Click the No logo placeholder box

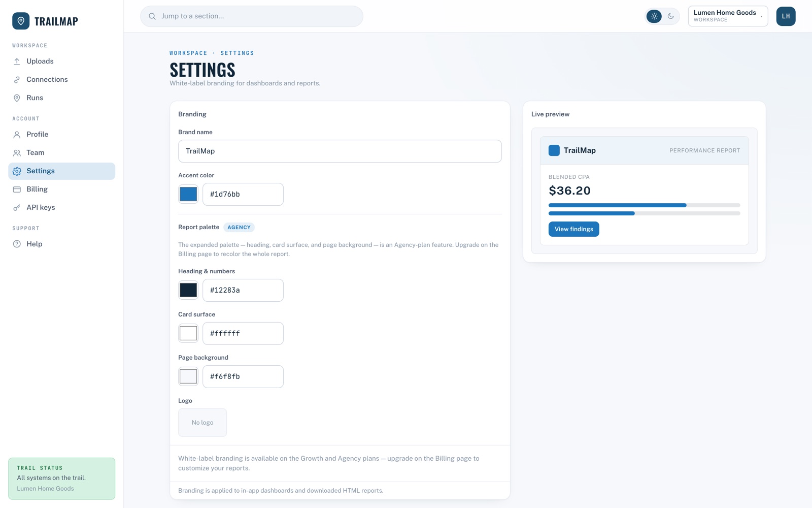click(202, 423)
